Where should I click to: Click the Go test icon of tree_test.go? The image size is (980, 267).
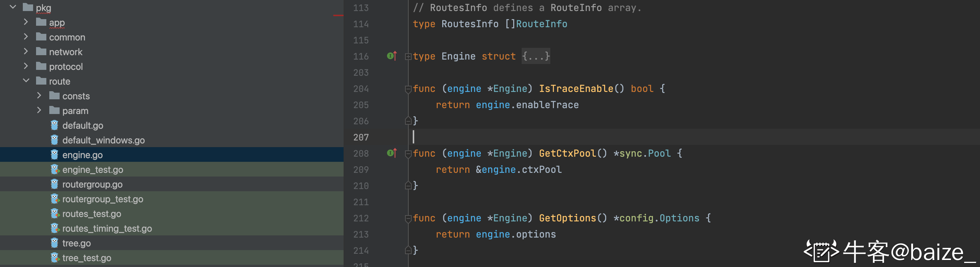coord(55,257)
